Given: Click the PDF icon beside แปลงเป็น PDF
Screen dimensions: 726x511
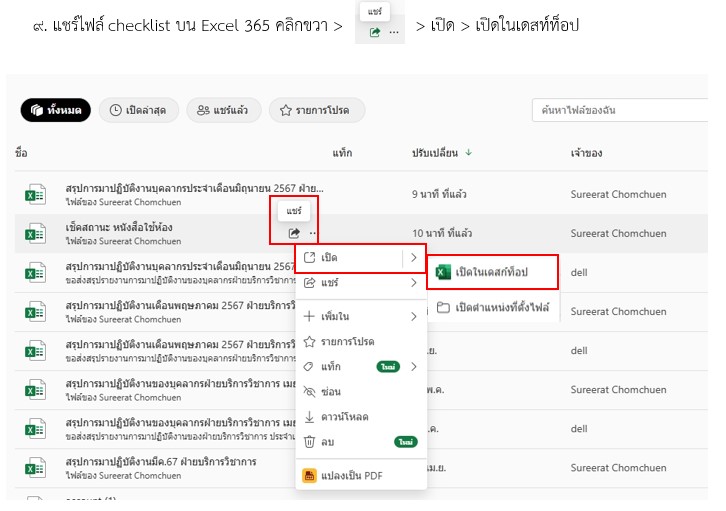Looking at the screenshot, I should [310, 475].
